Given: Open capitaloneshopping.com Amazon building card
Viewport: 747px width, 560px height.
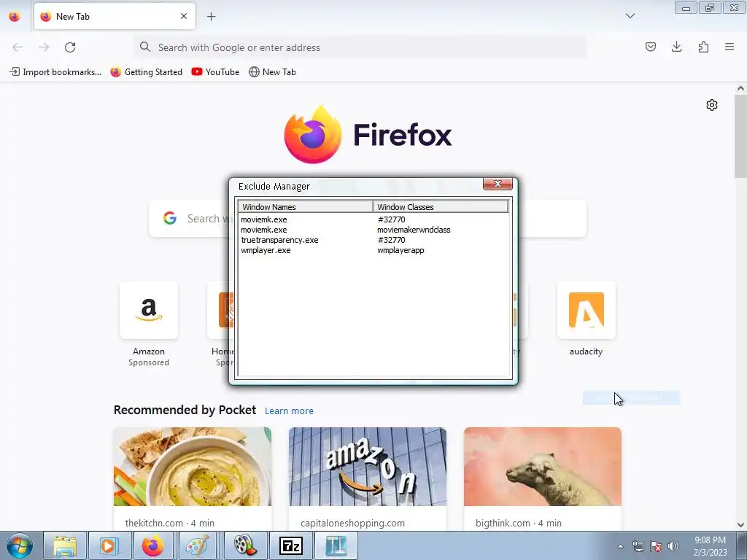Looking at the screenshot, I should click(x=368, y=478).
